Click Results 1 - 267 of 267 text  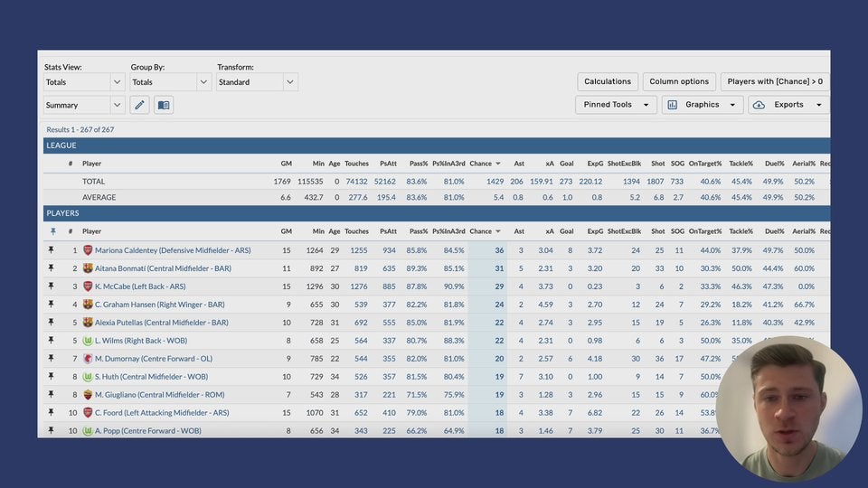(x=80, y=129)
